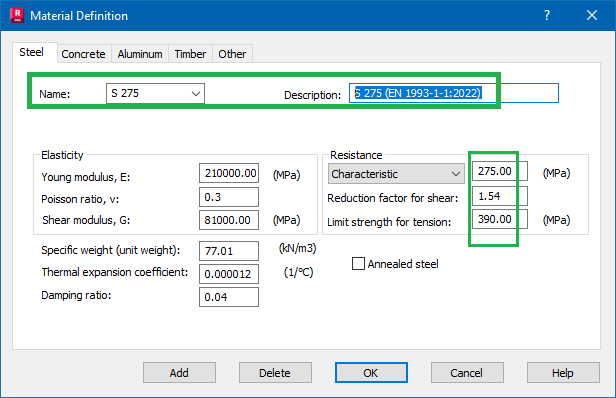Select the Timber tab

click(190, 54)
